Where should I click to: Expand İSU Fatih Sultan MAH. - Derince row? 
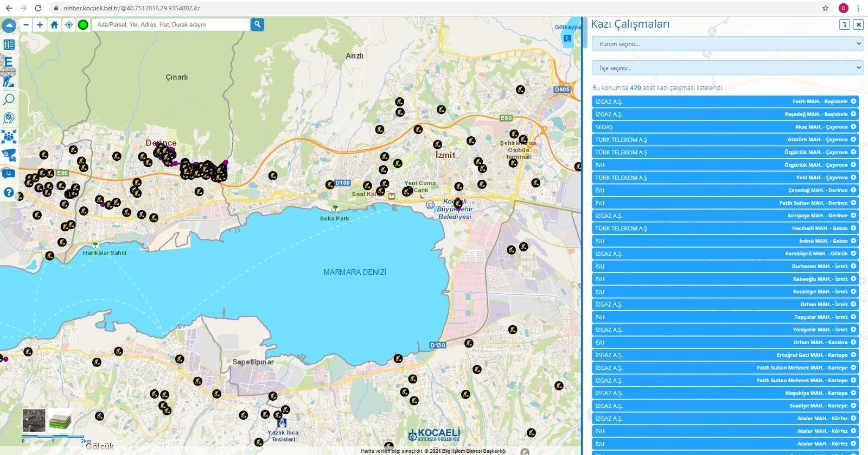point(725,203)
